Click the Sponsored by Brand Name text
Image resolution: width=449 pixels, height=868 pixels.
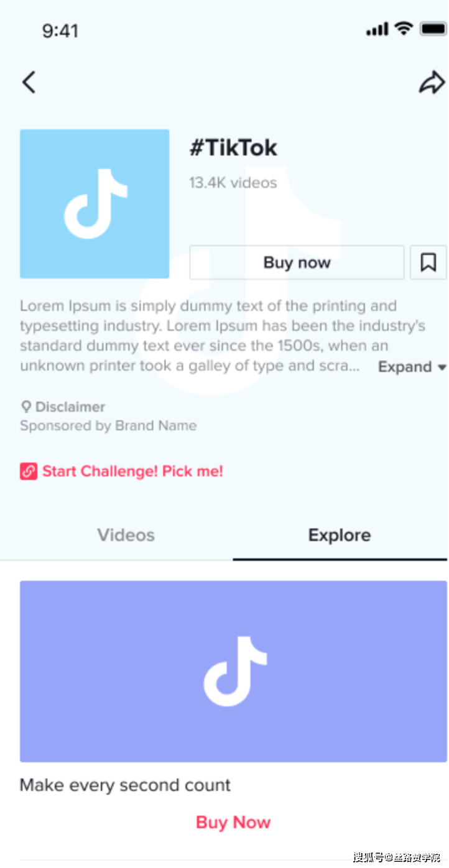[x=108, y=426]
